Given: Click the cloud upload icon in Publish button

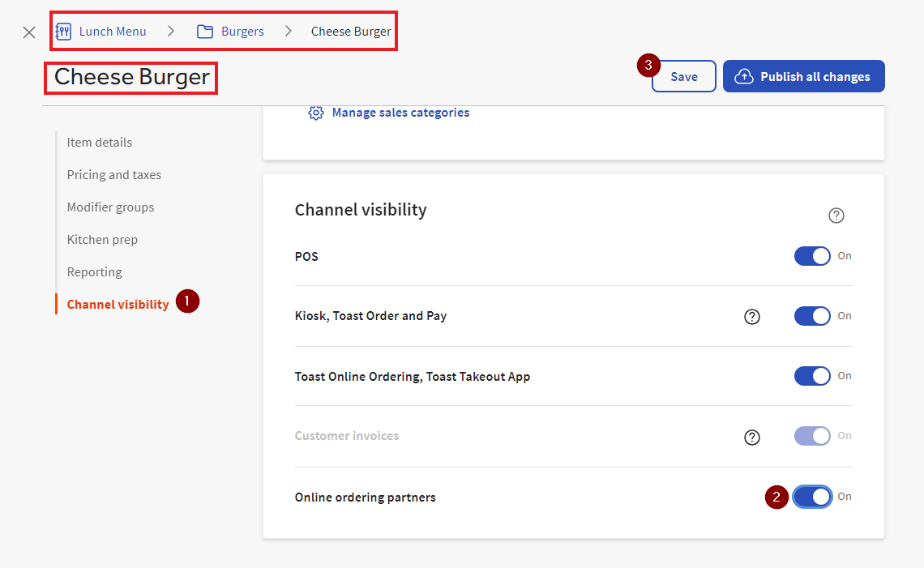Looking at the screenshot, I should pos(744,77).
